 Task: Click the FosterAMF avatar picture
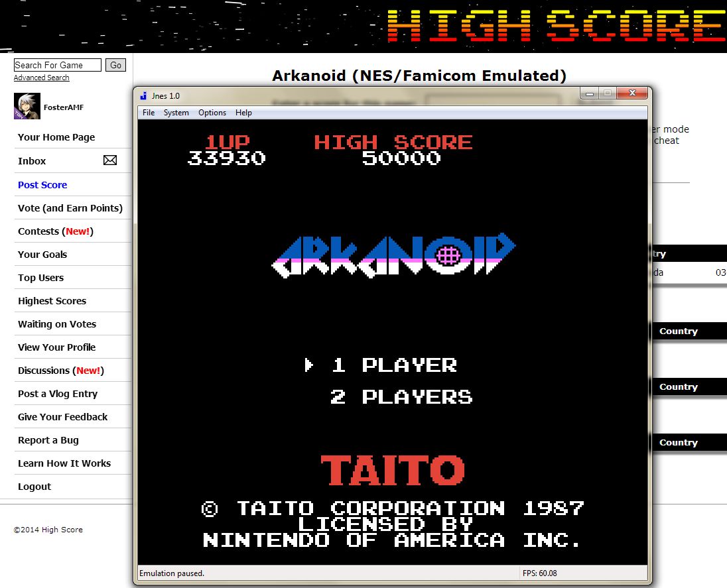click(27, 107)
